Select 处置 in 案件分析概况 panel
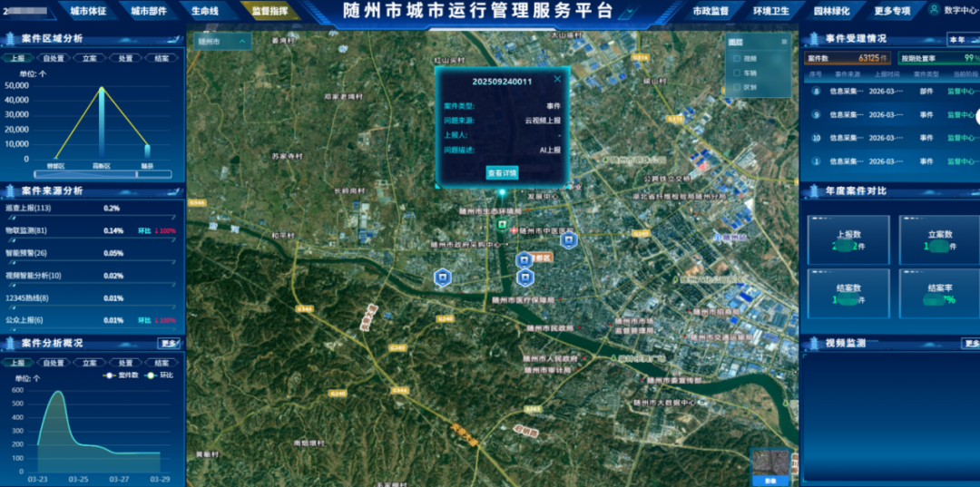The width and height of the screenshot is (980, 487). click(x=125, y=363)
